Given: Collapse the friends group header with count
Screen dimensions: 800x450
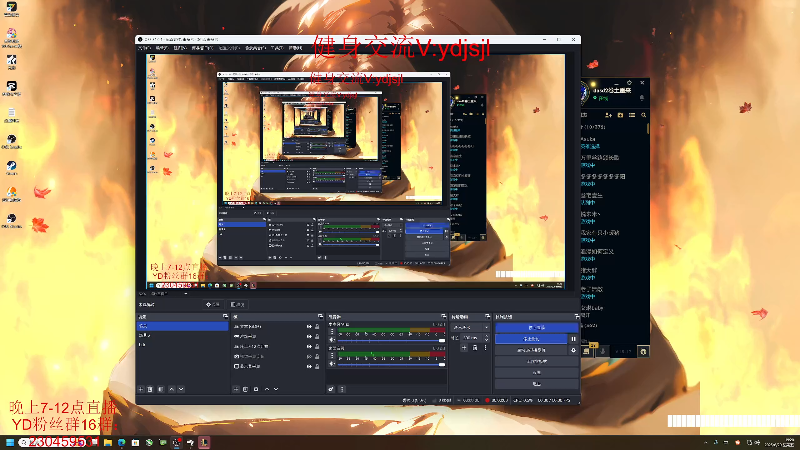Looking at the screenshot, I should [x=593, y=127].
